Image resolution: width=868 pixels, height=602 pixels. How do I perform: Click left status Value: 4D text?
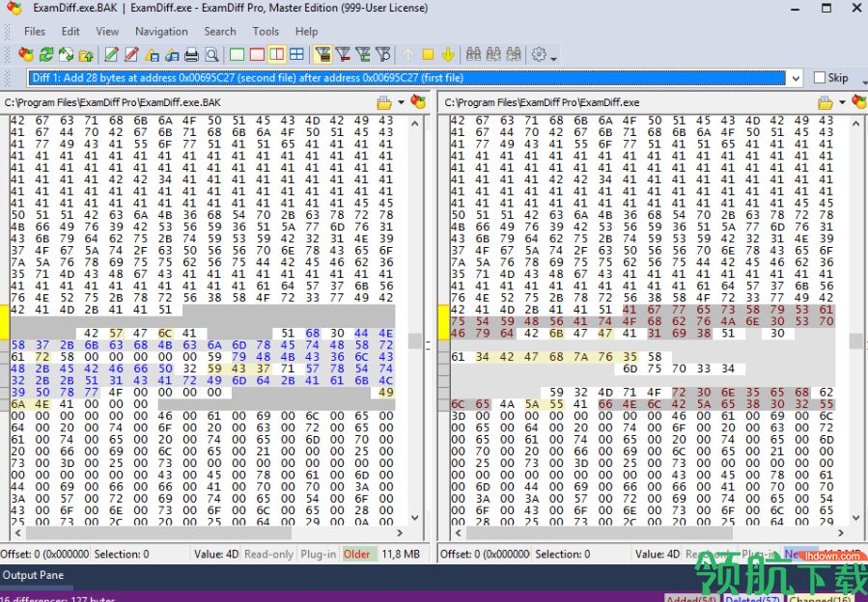coord(215,555)
